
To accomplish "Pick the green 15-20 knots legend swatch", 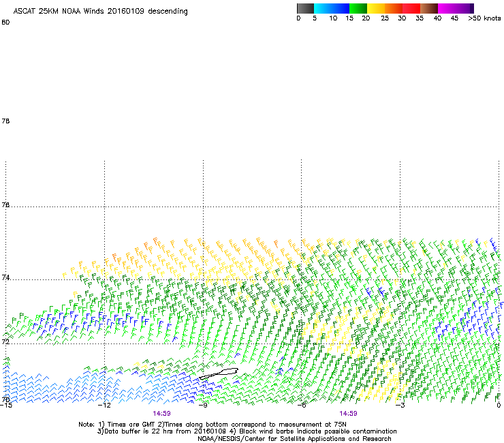I will click(358, 8).
